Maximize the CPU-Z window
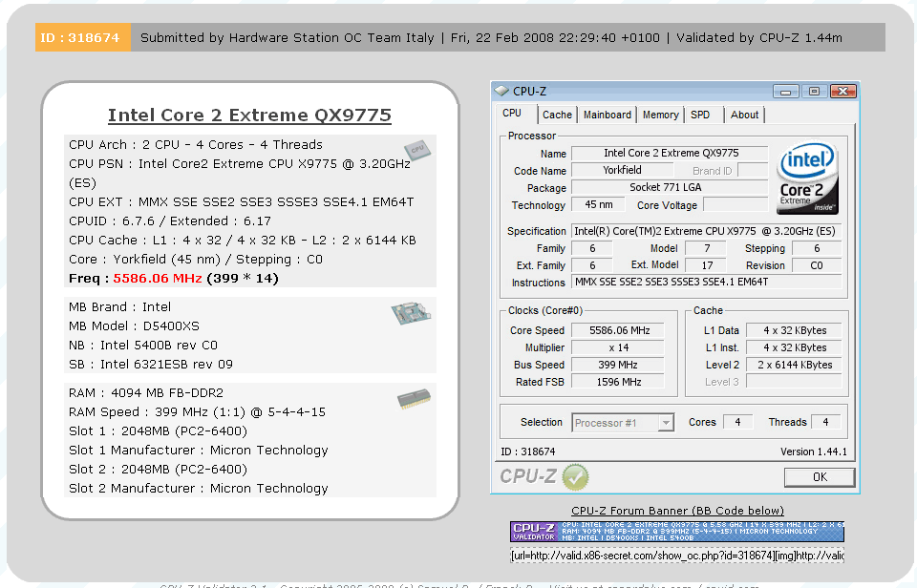The height and width of the screenshot is (588, 917). pyautogui.click(x=814, y=92)
